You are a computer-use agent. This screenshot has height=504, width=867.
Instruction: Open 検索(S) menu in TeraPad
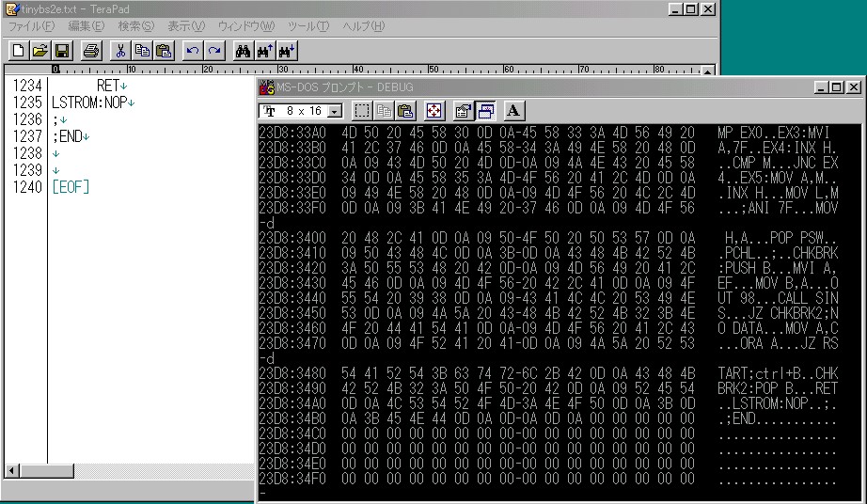[136, 26]
